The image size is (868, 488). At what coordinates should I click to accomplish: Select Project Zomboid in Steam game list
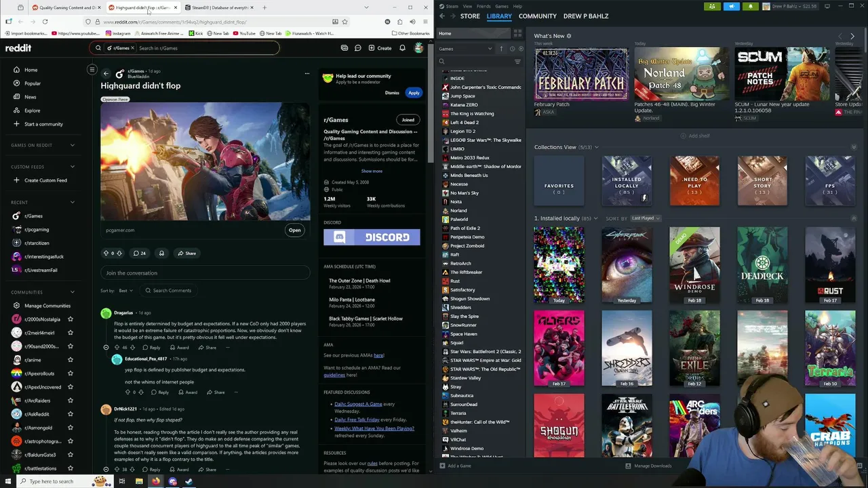coord(467,246)
